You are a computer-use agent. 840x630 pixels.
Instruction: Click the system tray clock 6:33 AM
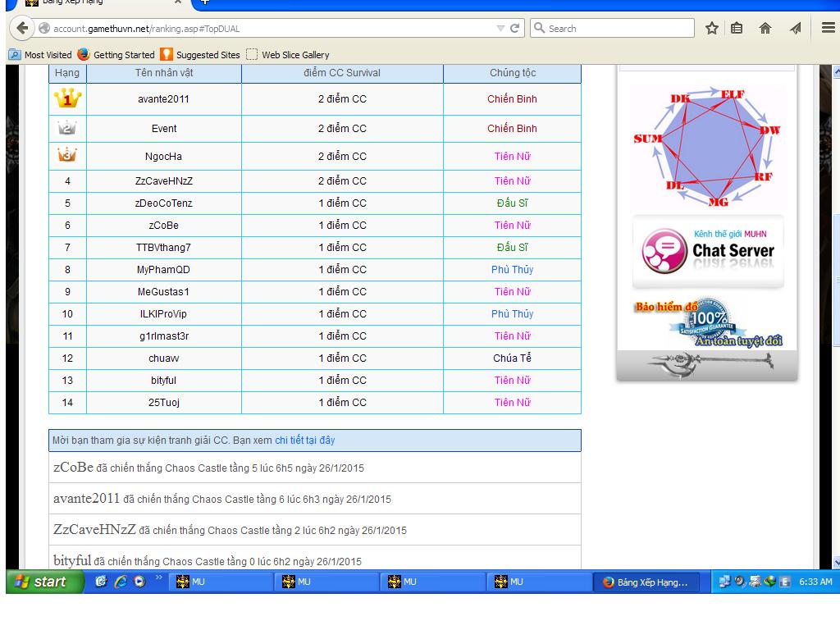[x=815, y=582]
